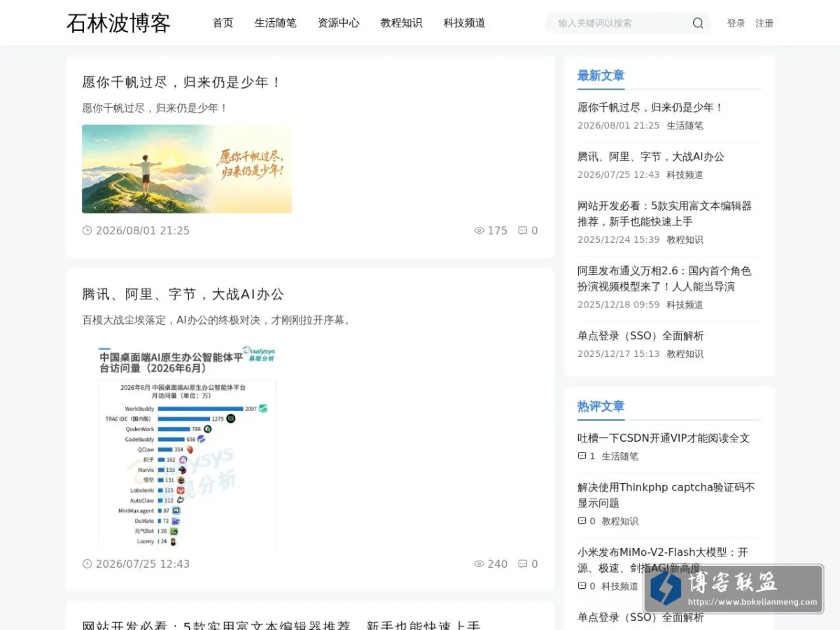
Task: Click 教程知识 tag beside 2025/12/17 15:13
Action: coord(685,353)
